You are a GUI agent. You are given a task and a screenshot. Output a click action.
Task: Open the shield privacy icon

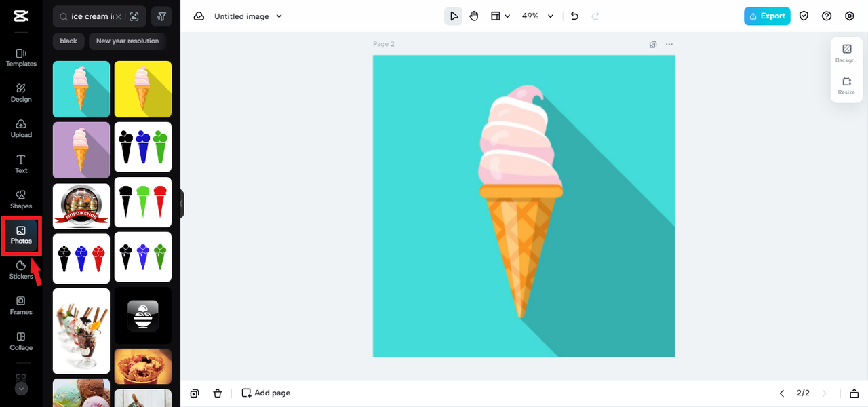tap(804, 16)
